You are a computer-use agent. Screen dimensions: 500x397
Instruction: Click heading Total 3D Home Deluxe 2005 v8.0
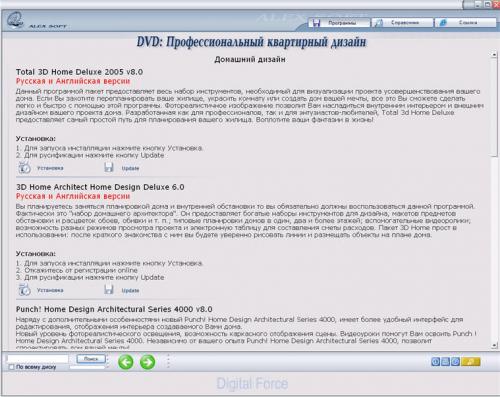tap(79, 72)
